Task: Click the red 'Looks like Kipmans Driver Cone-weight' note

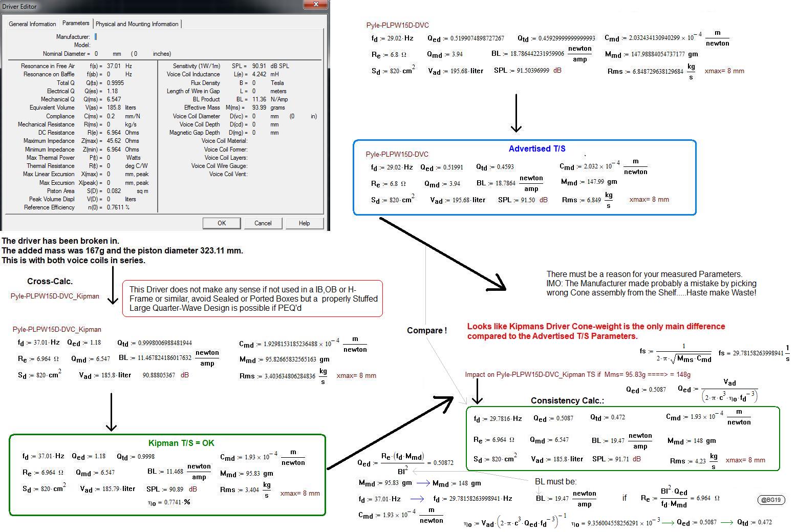Action: click(x=596, y=331)
